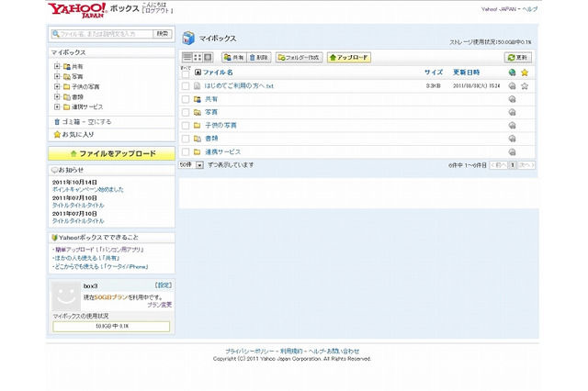Image resolution: width=588 pixels, height=391 pixels.
Task: Click フォルダー作成 create folder button
Action: (x=299, y=57)
